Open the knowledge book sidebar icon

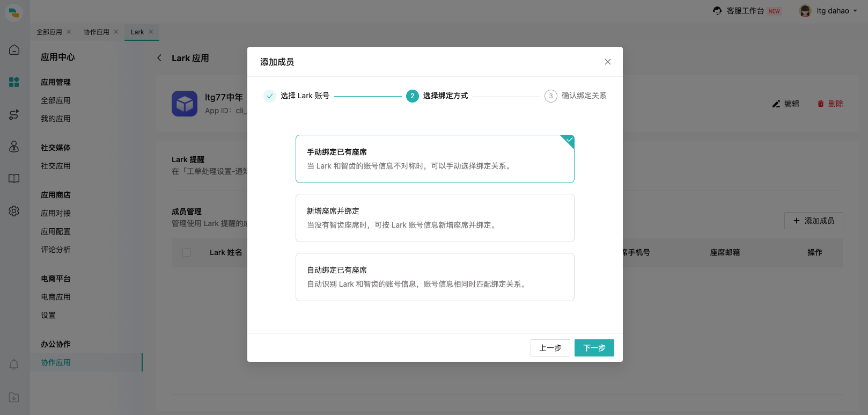(14, 179)
